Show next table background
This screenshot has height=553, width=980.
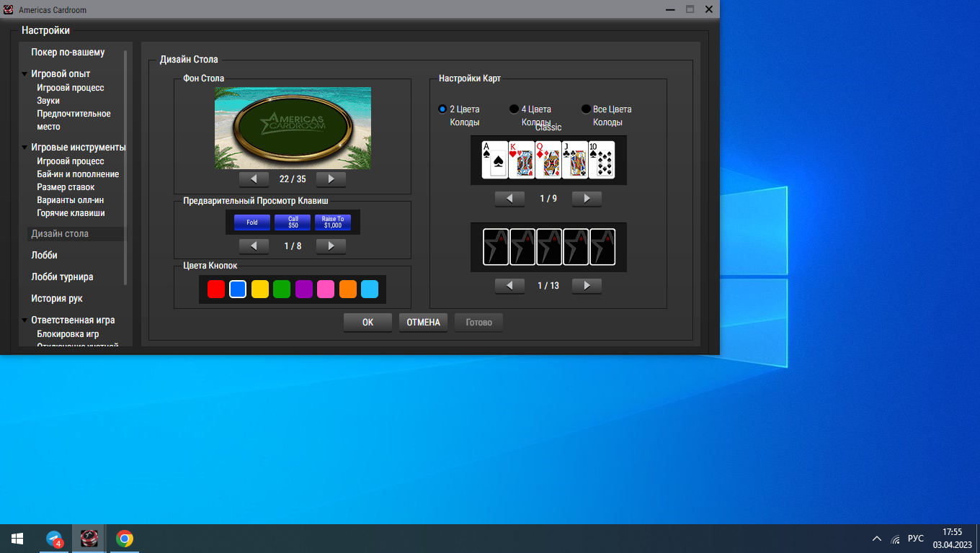click(331, 179)
